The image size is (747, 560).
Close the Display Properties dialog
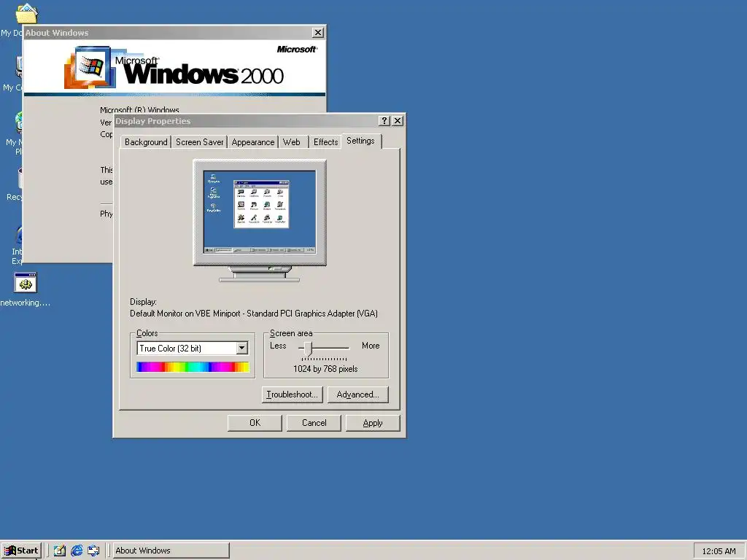click(398, 121)
